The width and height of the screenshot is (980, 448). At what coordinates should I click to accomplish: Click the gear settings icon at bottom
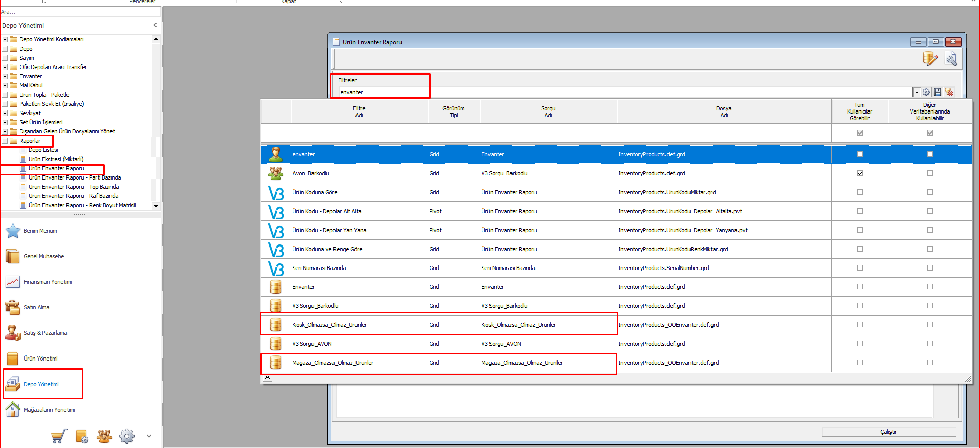[127, 436]
